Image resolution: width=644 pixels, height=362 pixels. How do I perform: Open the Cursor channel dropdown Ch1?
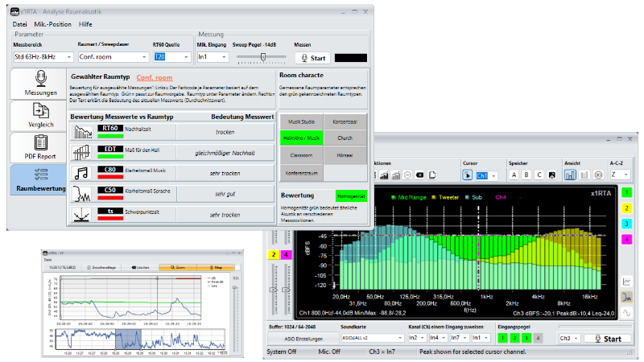coord(487,175)
